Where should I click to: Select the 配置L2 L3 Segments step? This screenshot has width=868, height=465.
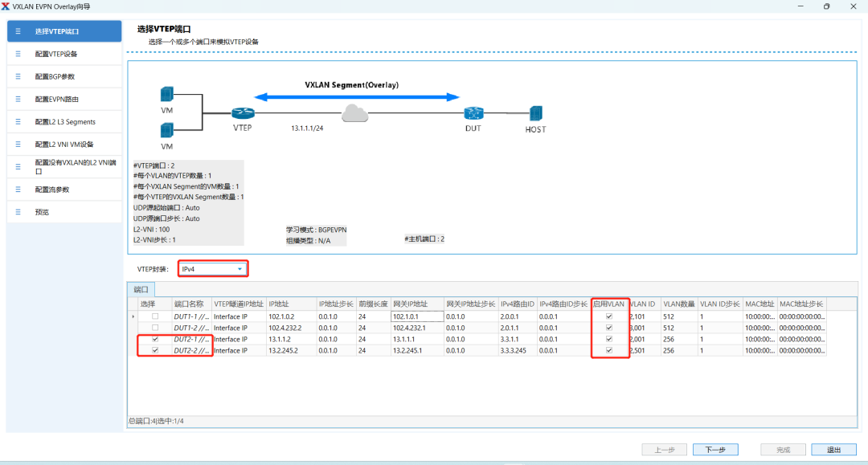(x=64, y=122)
